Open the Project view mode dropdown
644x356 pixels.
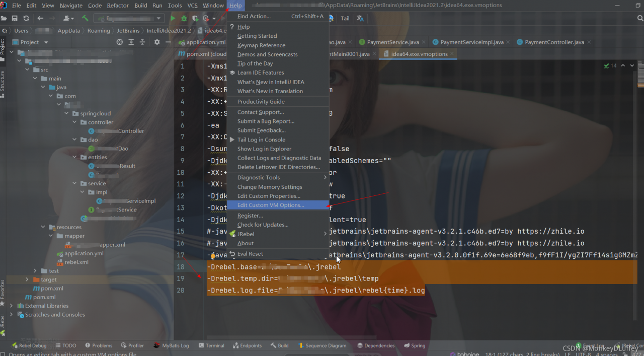pyautogui.click(x=46, y=42)
